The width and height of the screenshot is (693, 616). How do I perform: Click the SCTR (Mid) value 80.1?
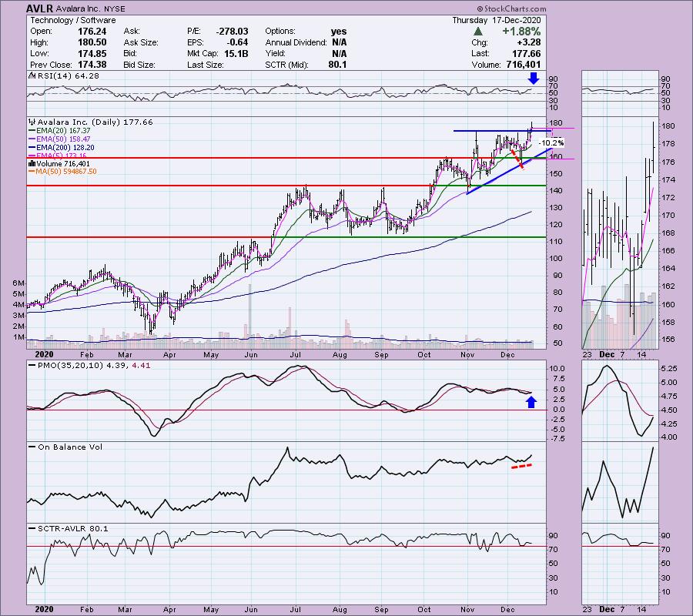338,65
